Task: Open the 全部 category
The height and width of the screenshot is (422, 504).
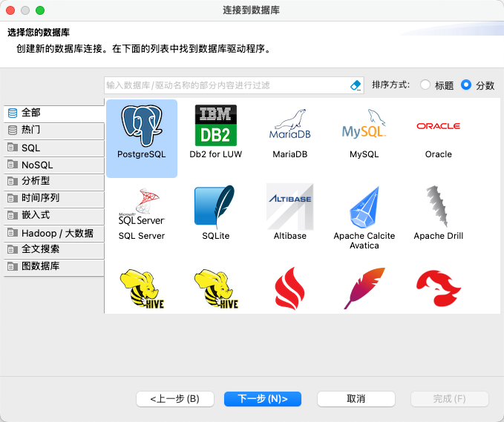Action: pyautogui.click(x=54, y=113)
